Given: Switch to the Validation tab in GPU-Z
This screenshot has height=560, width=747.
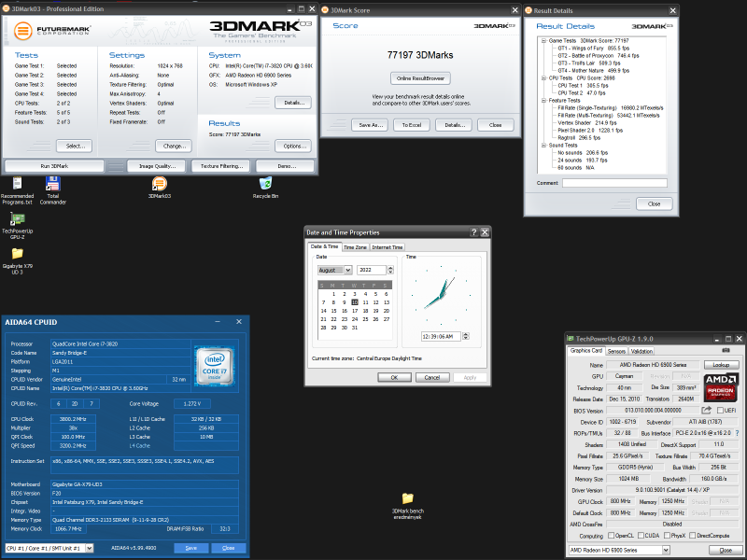Looking at the screenshot, I should tap(641, 351).
